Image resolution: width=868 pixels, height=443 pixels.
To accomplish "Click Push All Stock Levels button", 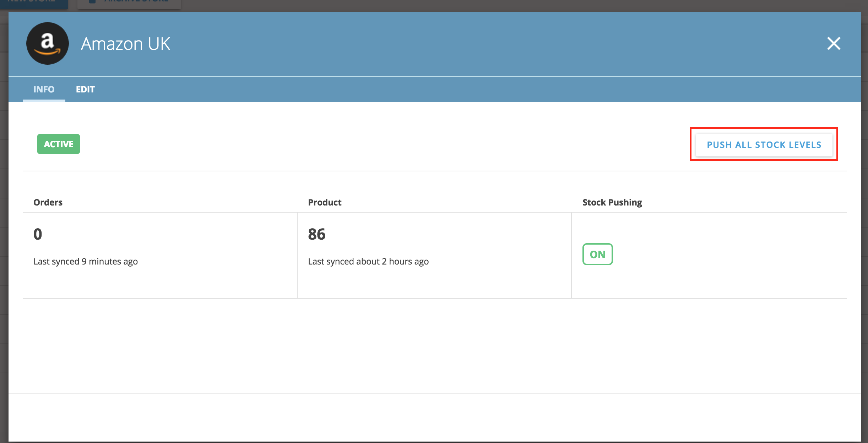I will (x=764, y=145).
